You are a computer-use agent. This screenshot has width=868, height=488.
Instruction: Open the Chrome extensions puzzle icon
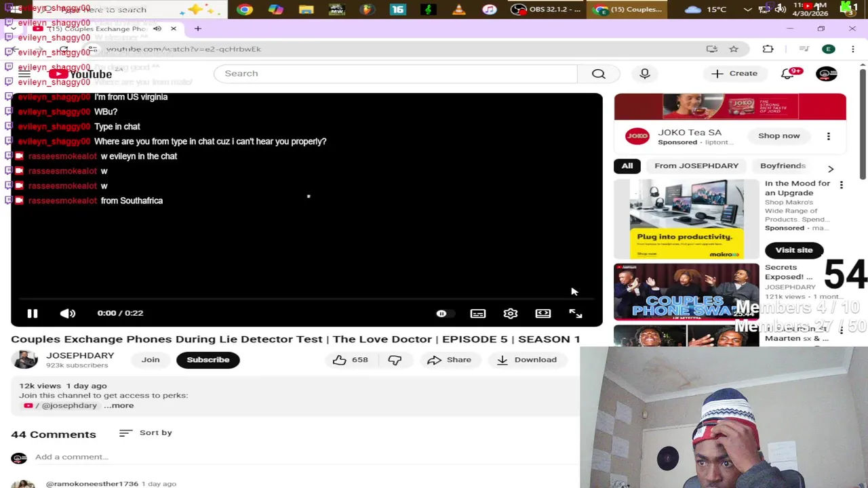click(768, 49)
